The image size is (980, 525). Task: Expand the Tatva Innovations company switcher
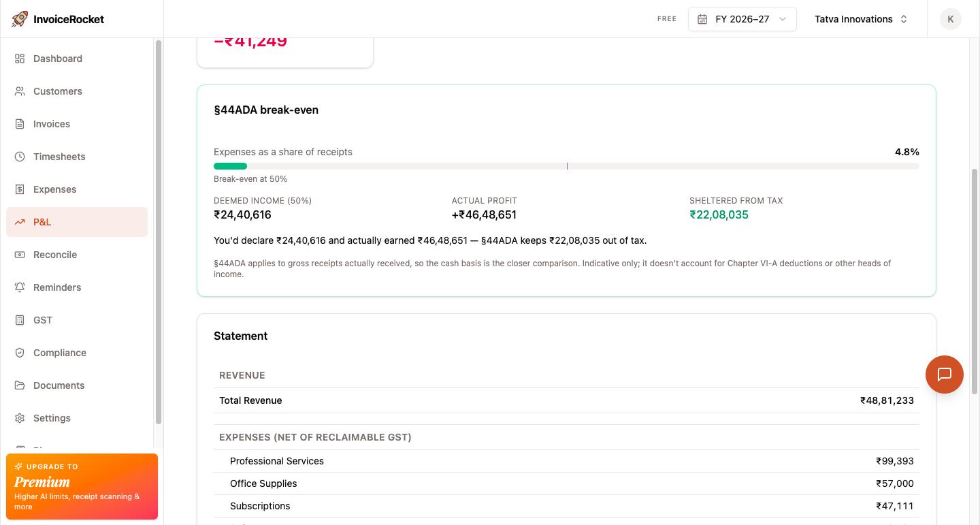click(x=861, y=19)
